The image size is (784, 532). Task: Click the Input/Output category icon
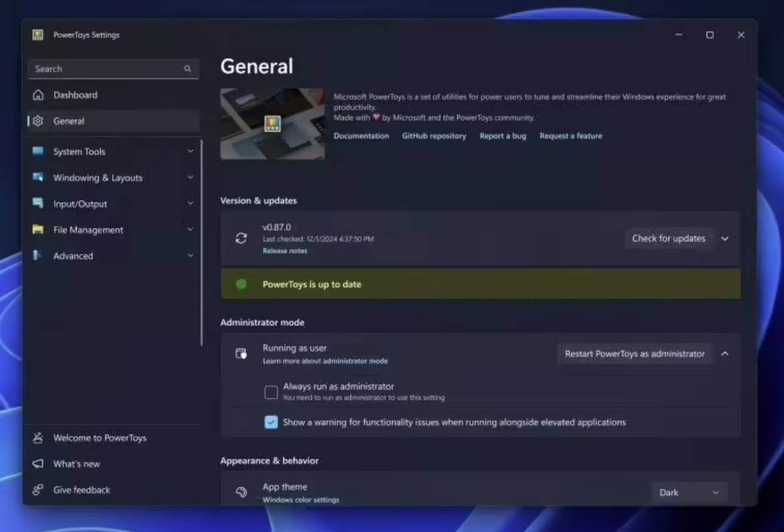click(x=38, y=203)
